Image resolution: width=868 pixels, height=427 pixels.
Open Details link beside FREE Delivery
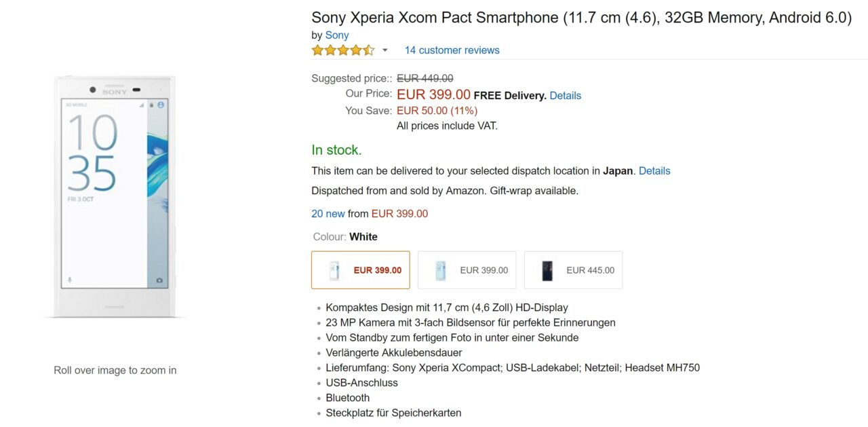(565, 96)
